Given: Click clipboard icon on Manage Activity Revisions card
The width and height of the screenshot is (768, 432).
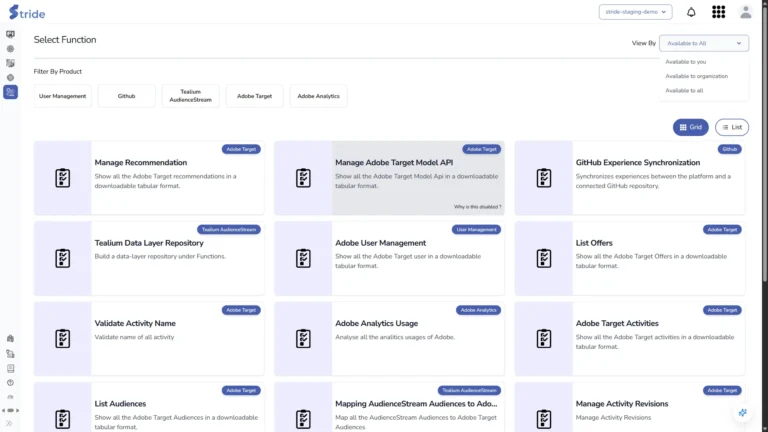Looking at the screenshot, I should click(x=544, y=419).
